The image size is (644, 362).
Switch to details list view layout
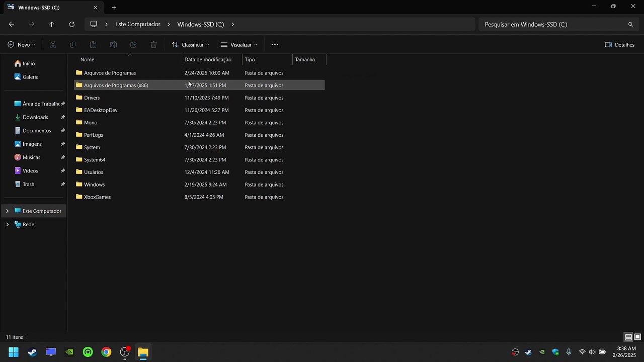pyautogui.click(x=628, y=337)
